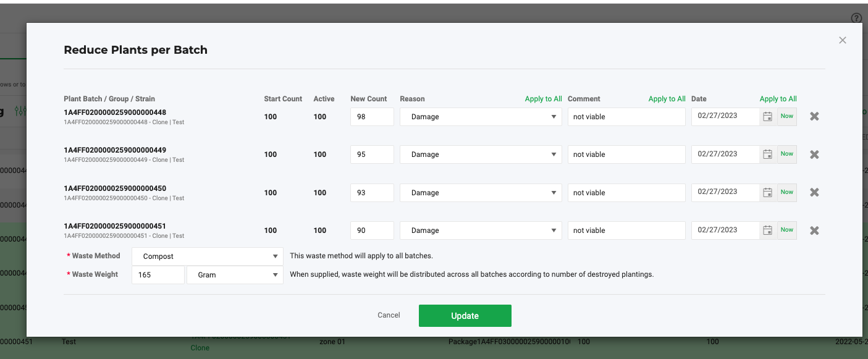Set date to Now for batch ending 449
Viewport: 868px width, 359px height.
(x=786, y=154)
